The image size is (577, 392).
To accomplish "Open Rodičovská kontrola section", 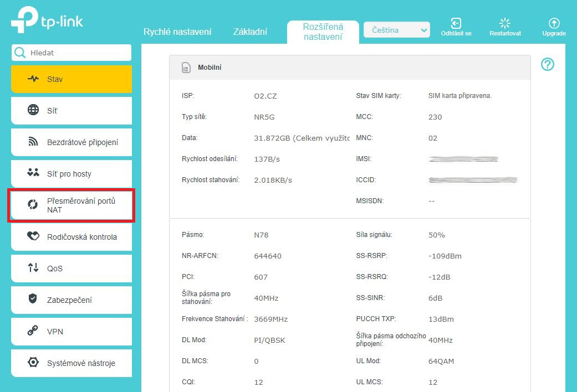I will pos(72,237).
